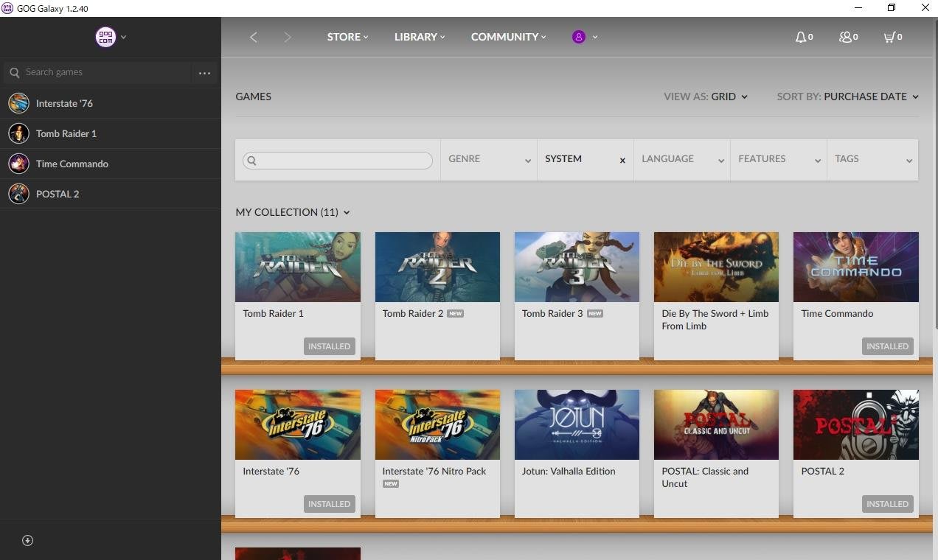Open the Interstate '76 cover thumbnail

(x=298, y=424)
